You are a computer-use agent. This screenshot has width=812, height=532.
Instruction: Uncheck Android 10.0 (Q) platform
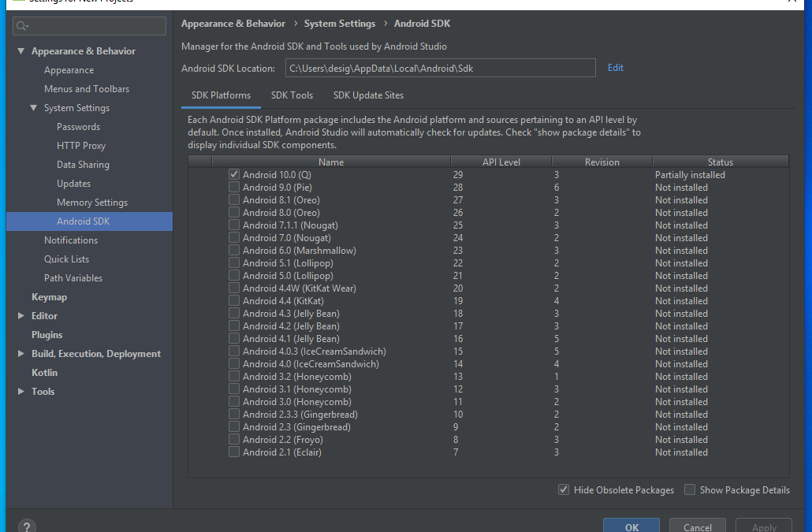(234, 174)
